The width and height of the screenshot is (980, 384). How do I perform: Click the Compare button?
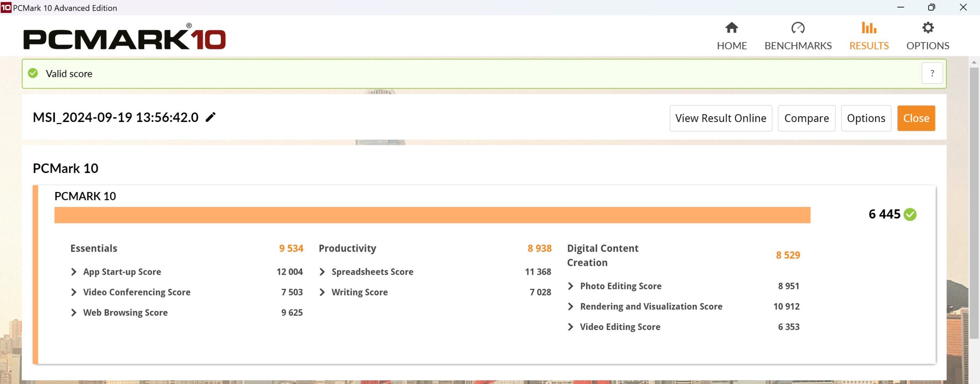click(806, 118)
